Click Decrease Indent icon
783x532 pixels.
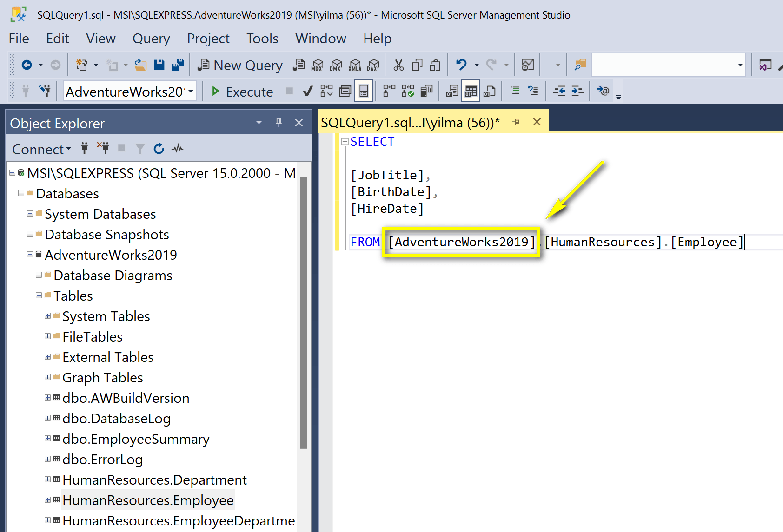559,91
